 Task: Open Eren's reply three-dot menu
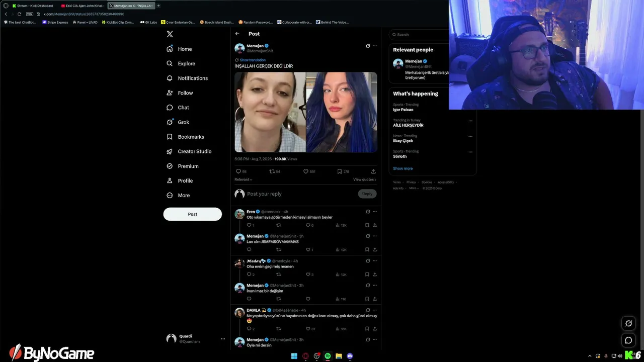coord(375,212)
